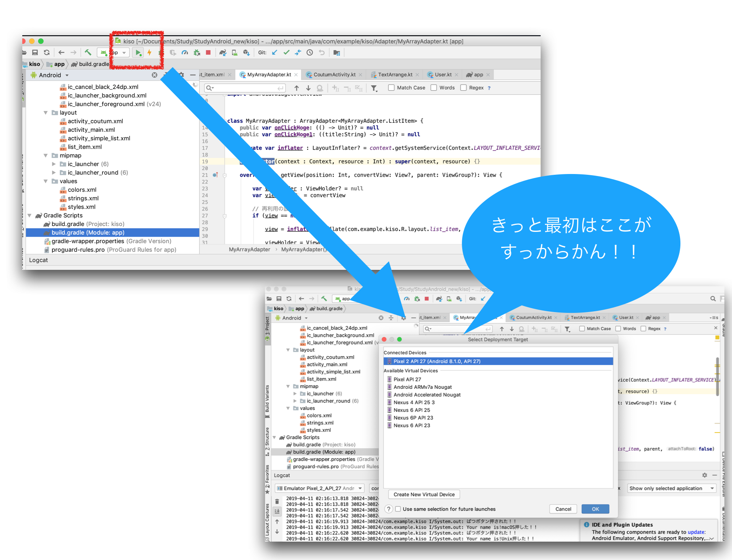Open the Emulator Pixel_2_API_27 device dropdown in Logcat
Image resolution: width=732 pixels, height=560 pixels.
pos(319,488)
